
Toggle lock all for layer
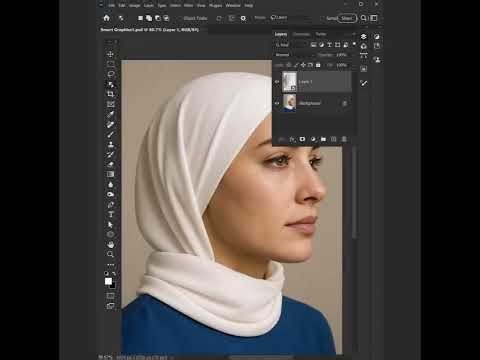pos(318,65)
